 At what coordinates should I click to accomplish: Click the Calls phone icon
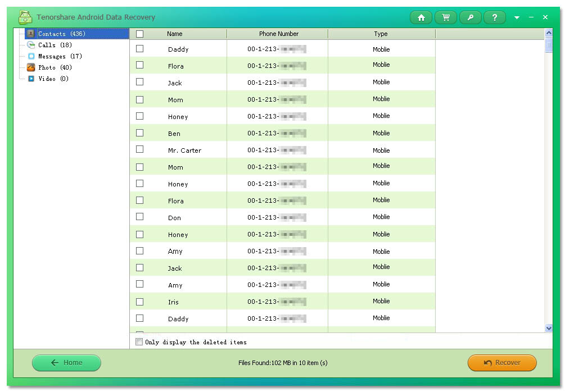[x=31, y=45]
